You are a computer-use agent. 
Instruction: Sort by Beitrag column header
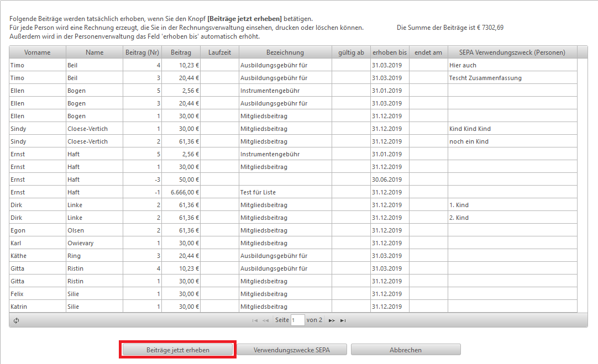[181, 52]
